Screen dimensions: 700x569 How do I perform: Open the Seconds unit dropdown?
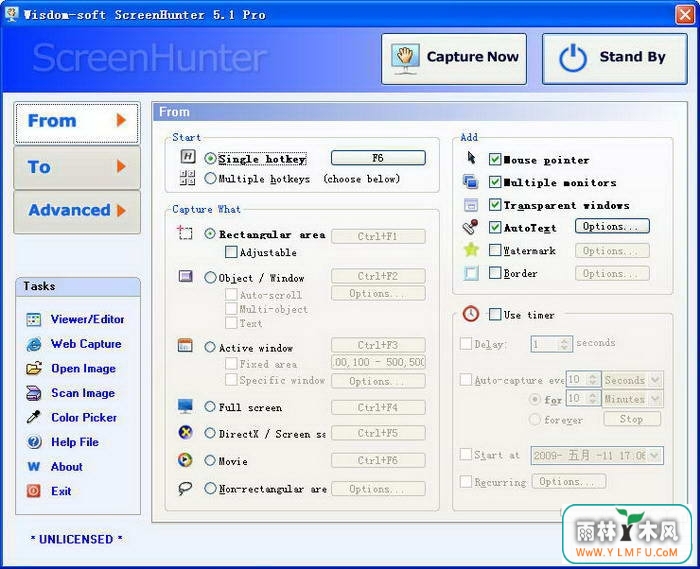(654, 380)
